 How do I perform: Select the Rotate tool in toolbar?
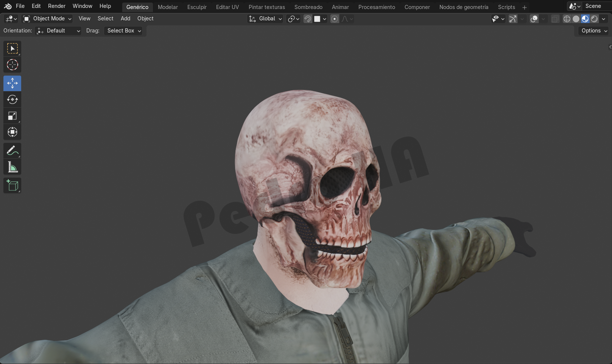pos(12,99)
